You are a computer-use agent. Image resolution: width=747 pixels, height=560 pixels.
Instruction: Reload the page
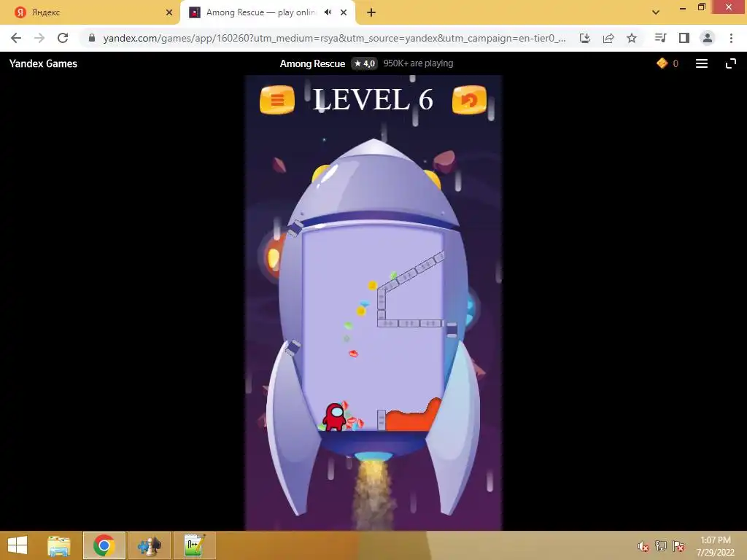[63, 38]
